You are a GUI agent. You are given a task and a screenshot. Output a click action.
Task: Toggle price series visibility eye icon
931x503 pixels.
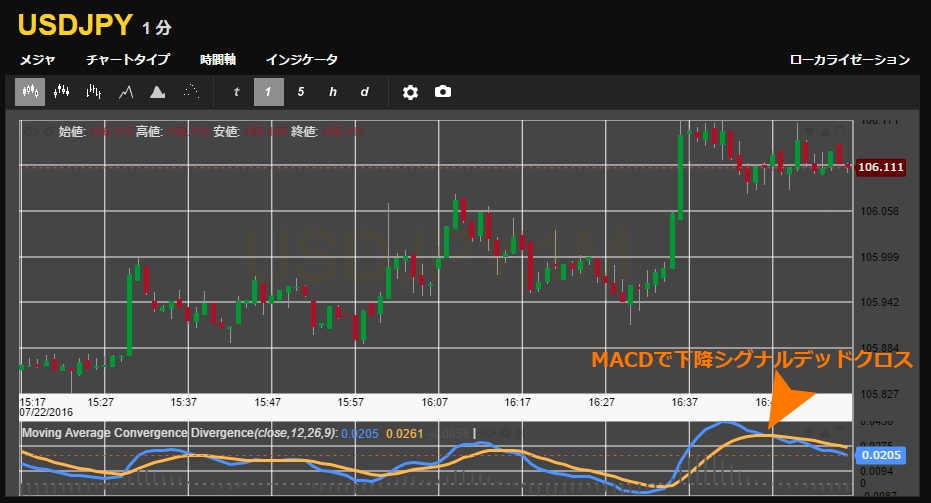pos(31,132)
